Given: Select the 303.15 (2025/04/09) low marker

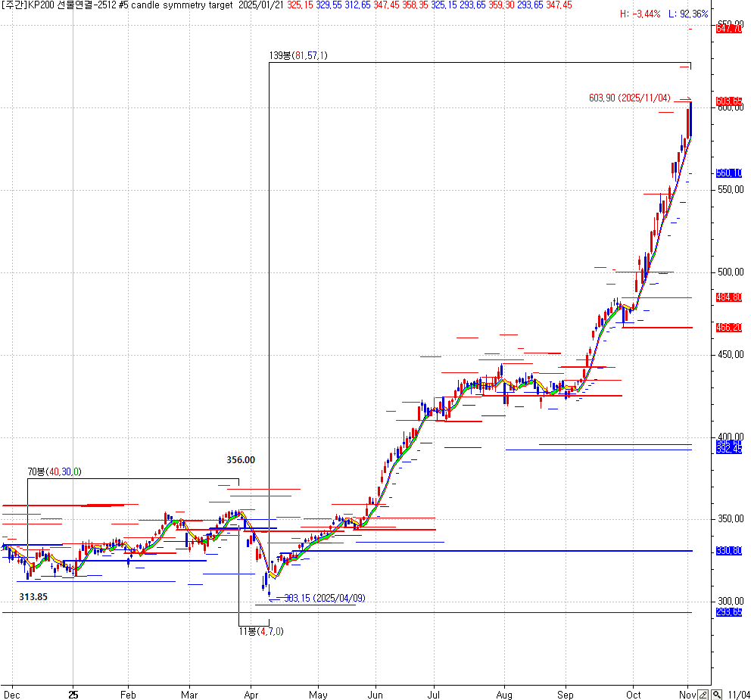Looking at the screenshot, I should (x=325, y=598).
